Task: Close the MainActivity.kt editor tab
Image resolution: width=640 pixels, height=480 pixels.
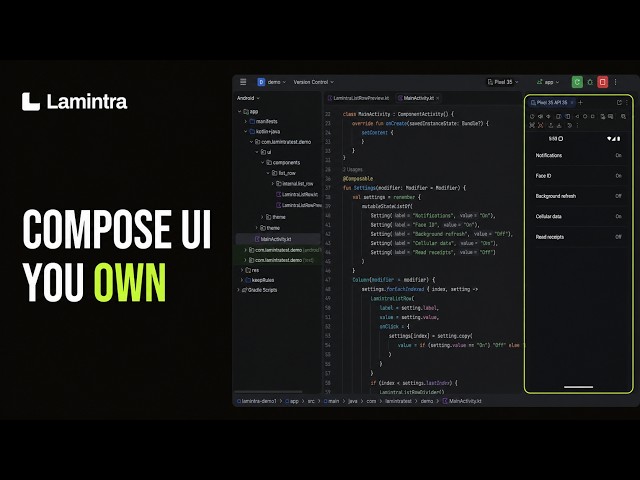Action: [x=438, y=98]
